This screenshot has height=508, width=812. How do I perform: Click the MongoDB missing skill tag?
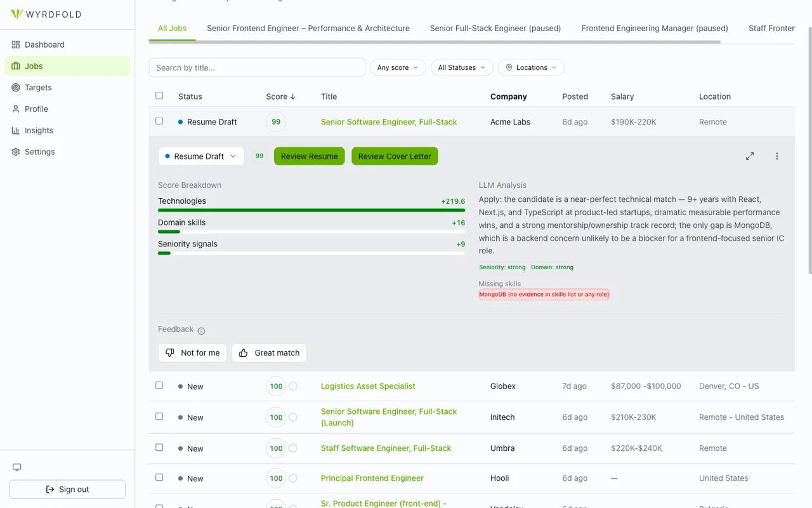(544, 295)
